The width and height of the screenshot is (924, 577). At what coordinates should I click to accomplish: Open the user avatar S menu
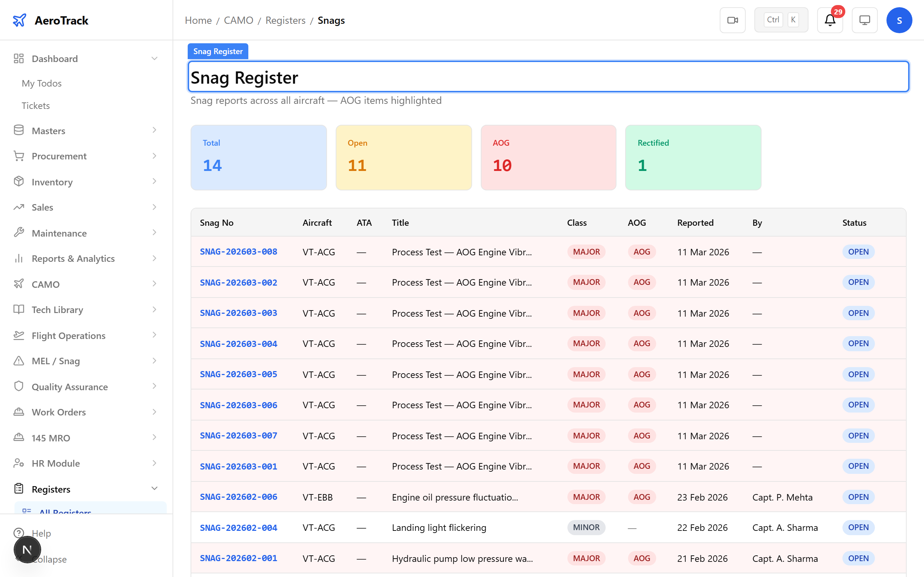point(899,20)
